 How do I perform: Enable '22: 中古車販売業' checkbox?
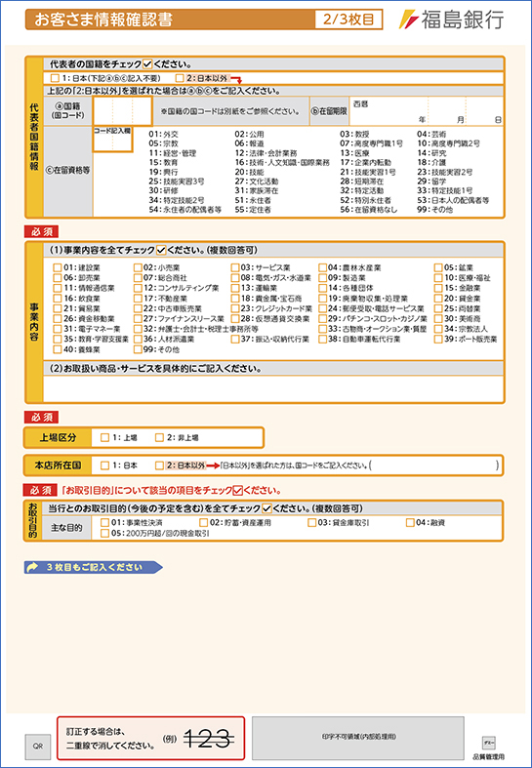coord(138,309)
